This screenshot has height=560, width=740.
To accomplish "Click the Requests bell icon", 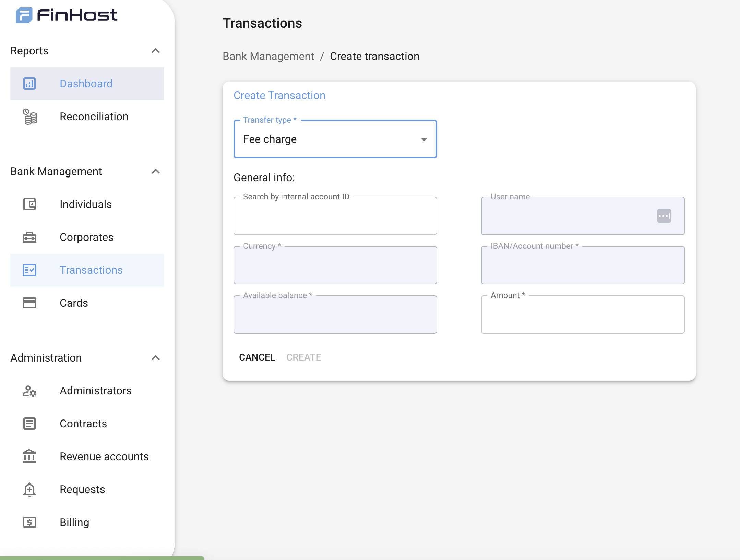I will tap(29, 489).
